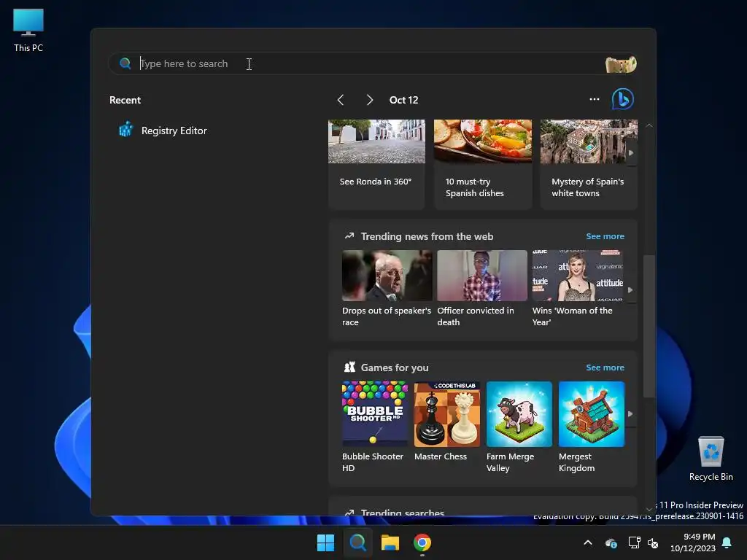Viewport: 747px width, 560px height.
Task: Click scrollbar down arrow in search panel
Action: pyautogui.click(x=649, y=509)
